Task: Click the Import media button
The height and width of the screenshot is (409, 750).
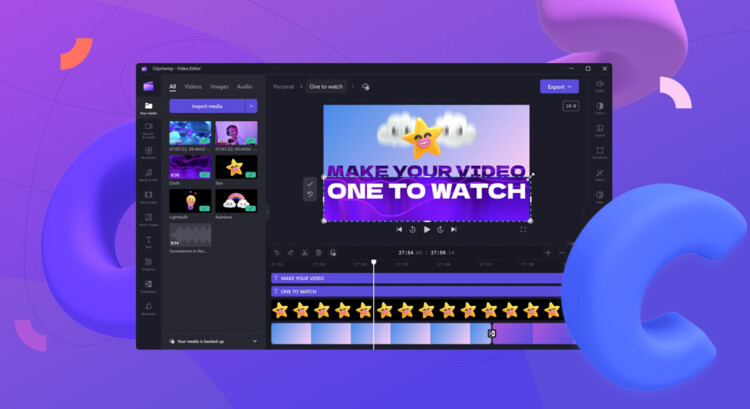Action: click(207, 106)
